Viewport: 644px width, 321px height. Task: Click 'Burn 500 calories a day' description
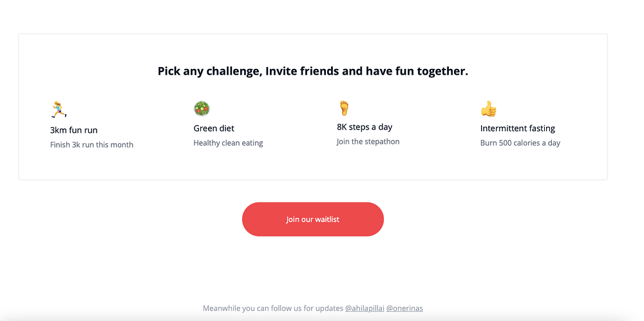pyautogui.click(x=520, y=143)
